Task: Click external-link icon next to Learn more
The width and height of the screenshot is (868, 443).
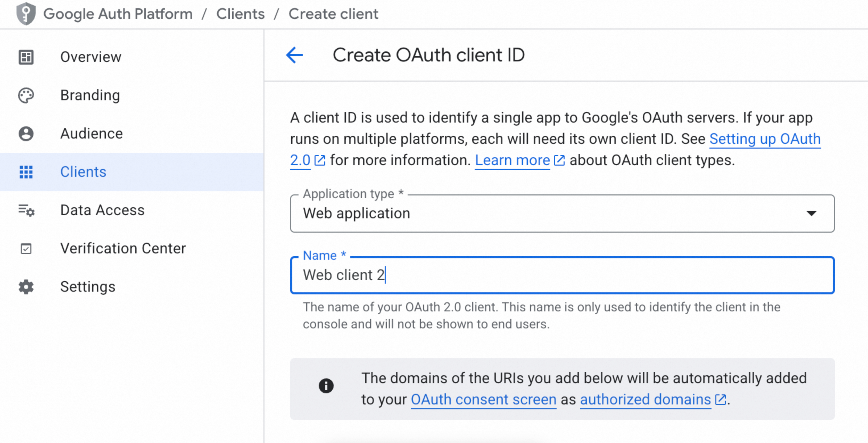Action: pyautogui.click(x=559, y=160)
